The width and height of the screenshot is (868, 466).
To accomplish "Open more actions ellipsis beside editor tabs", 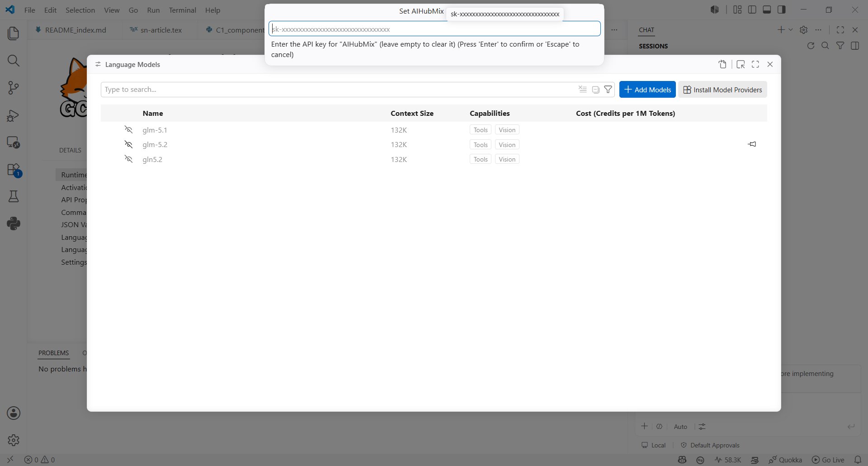I will click(x=614, y=30).
